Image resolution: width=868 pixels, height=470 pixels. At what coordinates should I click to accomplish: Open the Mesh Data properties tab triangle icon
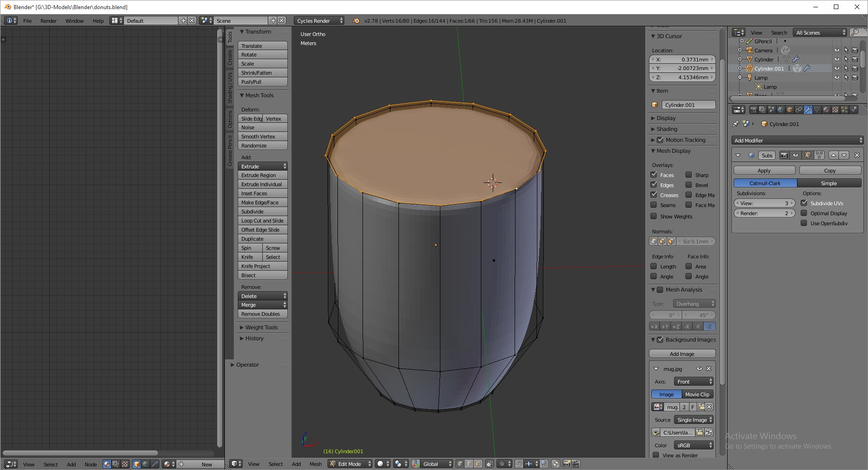(817, 110)
